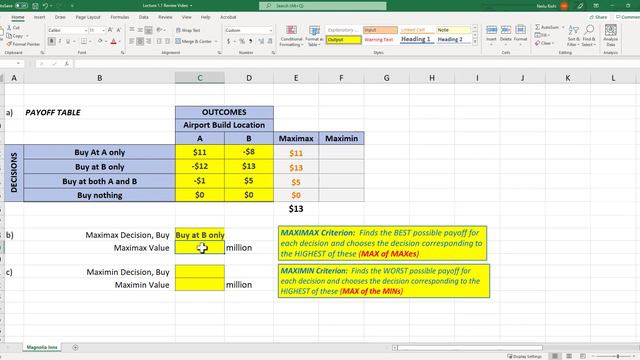640x360 pixels.
Task: Open the Merge & Center dropdown arrow
Action: tap(216, 41)
